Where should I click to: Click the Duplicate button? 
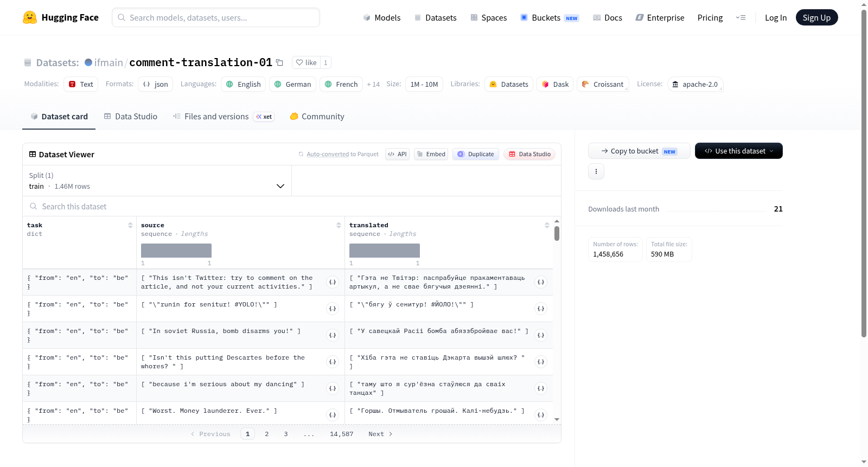[x=476, y=154]
